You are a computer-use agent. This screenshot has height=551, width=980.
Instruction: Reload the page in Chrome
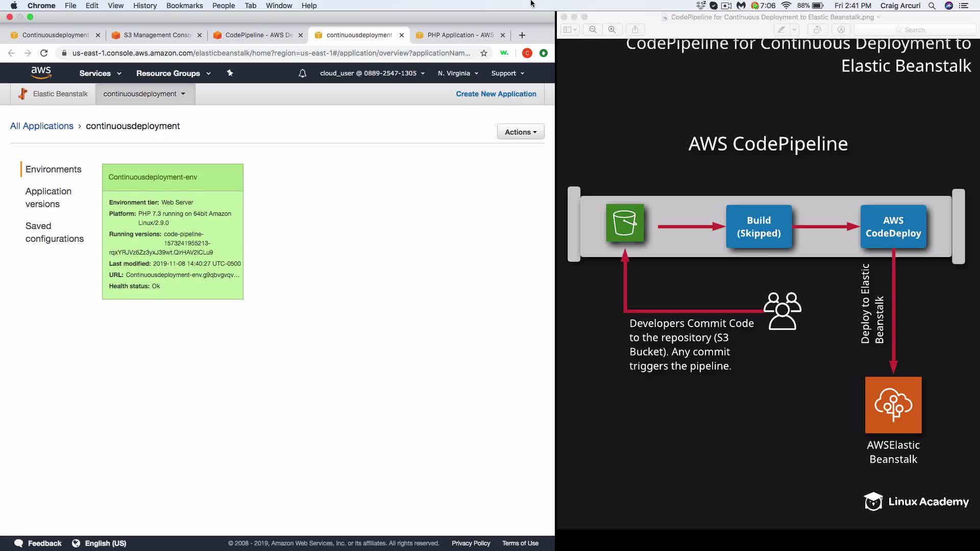[44, 53]
